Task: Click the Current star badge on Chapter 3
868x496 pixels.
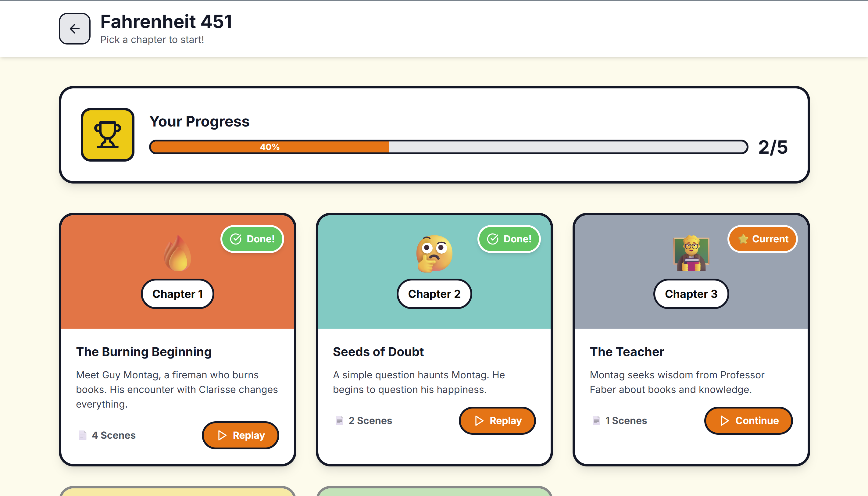Action: (x=763, y=239)
